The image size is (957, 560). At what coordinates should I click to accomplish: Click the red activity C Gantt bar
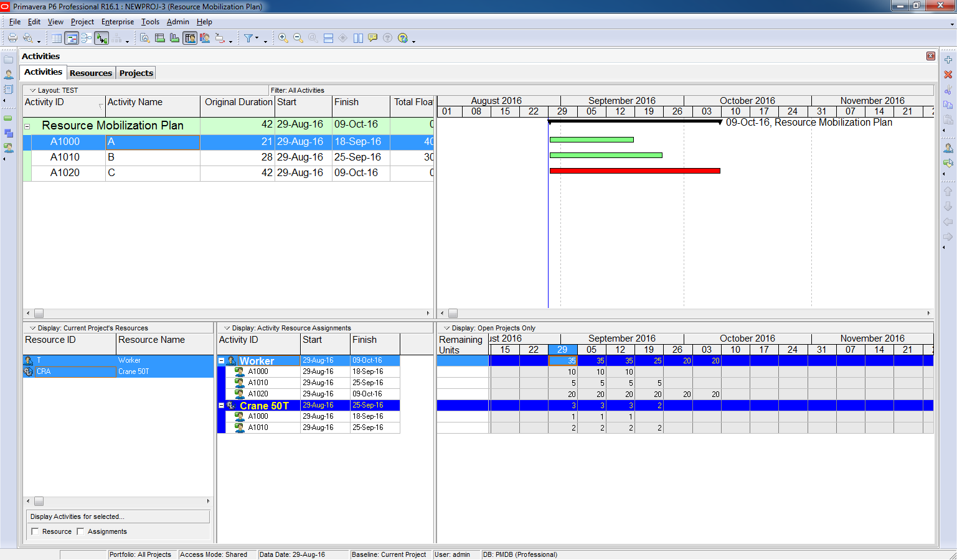634,170
